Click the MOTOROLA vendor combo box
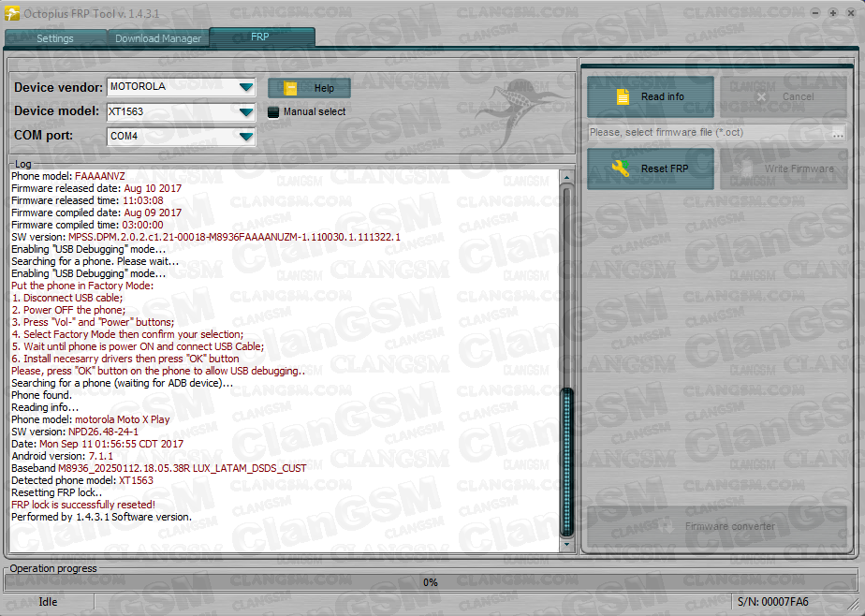The width and height of the screenshot is (865, 616). (x=181, y=87)
